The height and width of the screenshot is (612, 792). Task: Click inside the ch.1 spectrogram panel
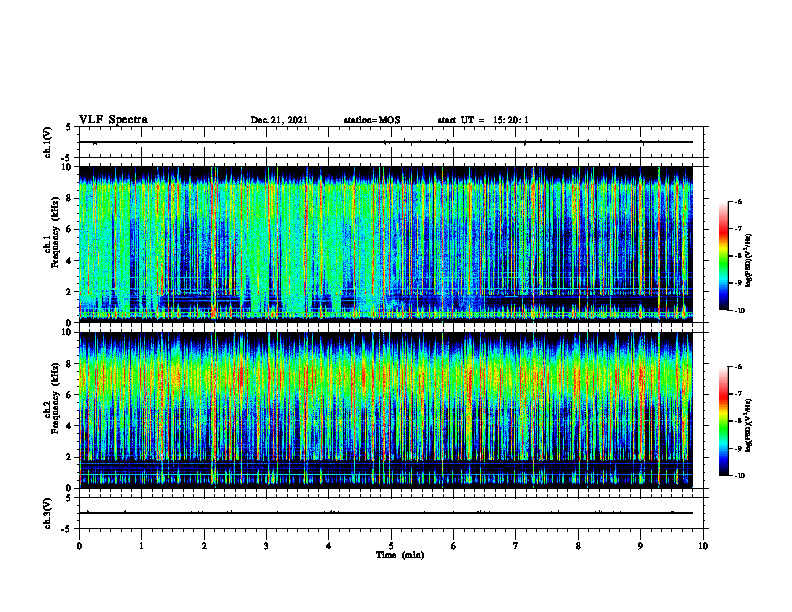tap(385, 244)
